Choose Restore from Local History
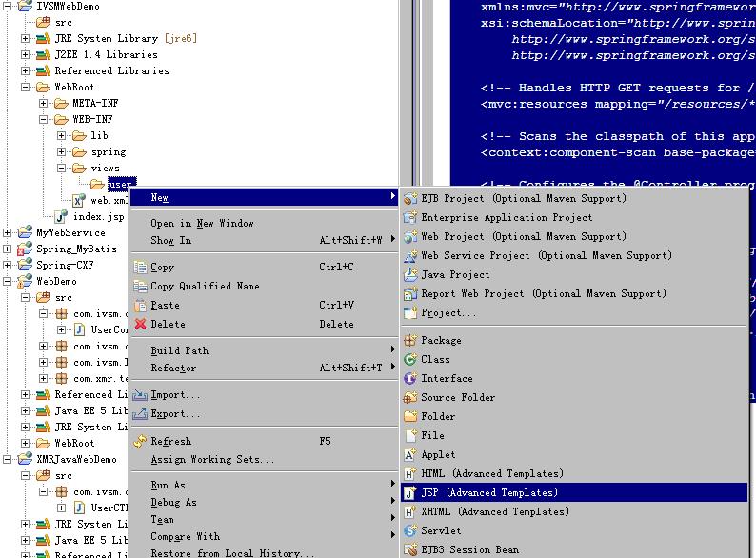This screenshot has height=558, width=756. point(264,552)
